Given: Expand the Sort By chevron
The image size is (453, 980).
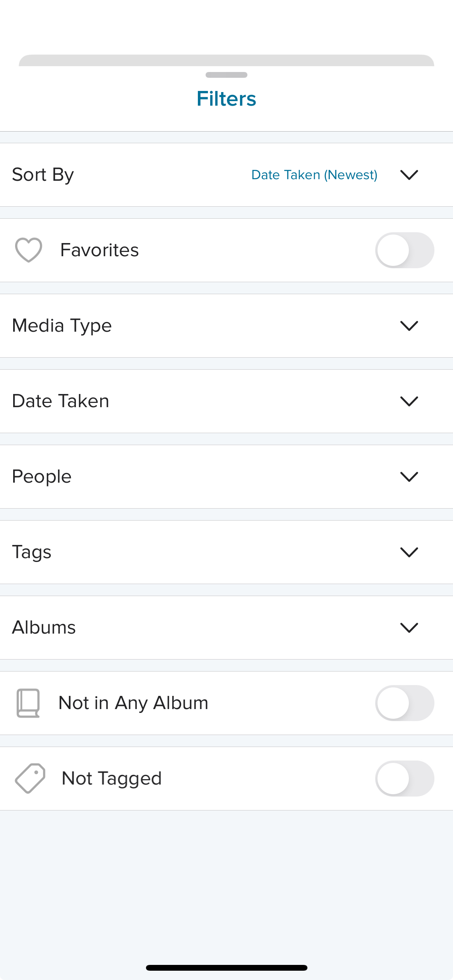Looking at the screenshot, I should (409, 175).
